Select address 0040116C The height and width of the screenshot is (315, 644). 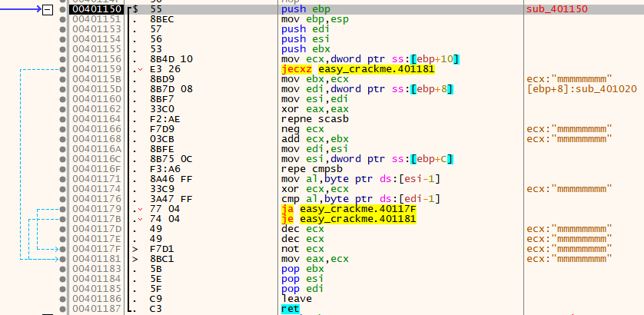(97, 159)
